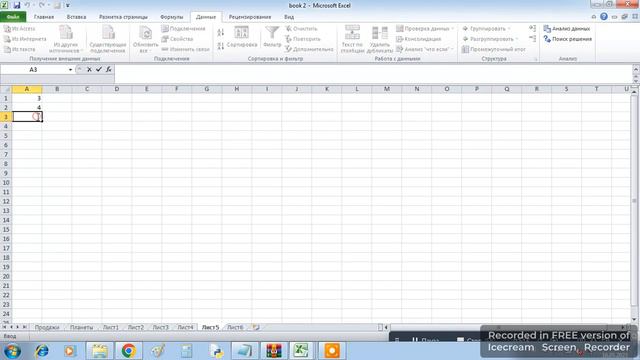640x360 pixels.
Task: Click the Очистить filter button
Action: click(x=301, y=29)
